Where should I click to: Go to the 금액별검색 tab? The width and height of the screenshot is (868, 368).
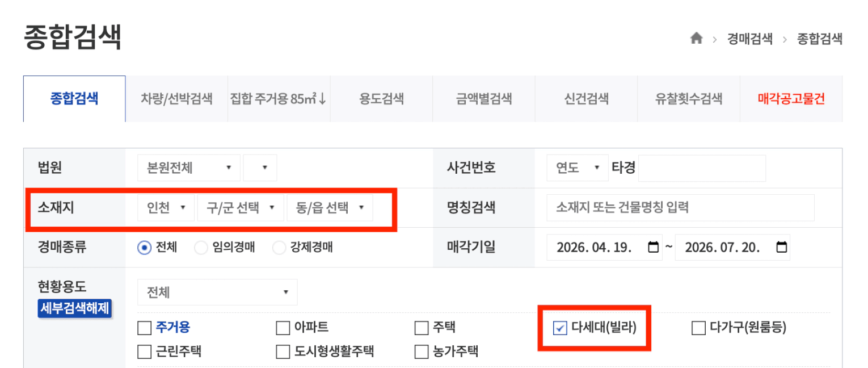[483, 99]
